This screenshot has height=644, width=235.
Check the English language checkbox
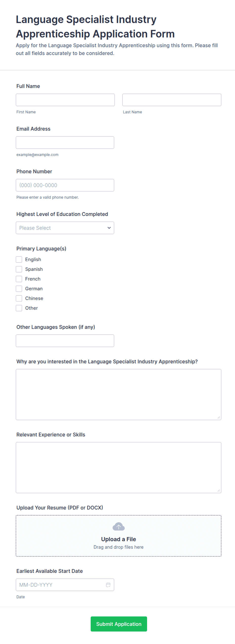(19, 260)
